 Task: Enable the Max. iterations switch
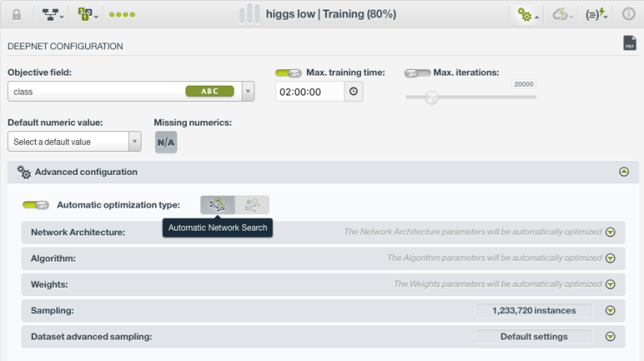[x=417, y=73]
